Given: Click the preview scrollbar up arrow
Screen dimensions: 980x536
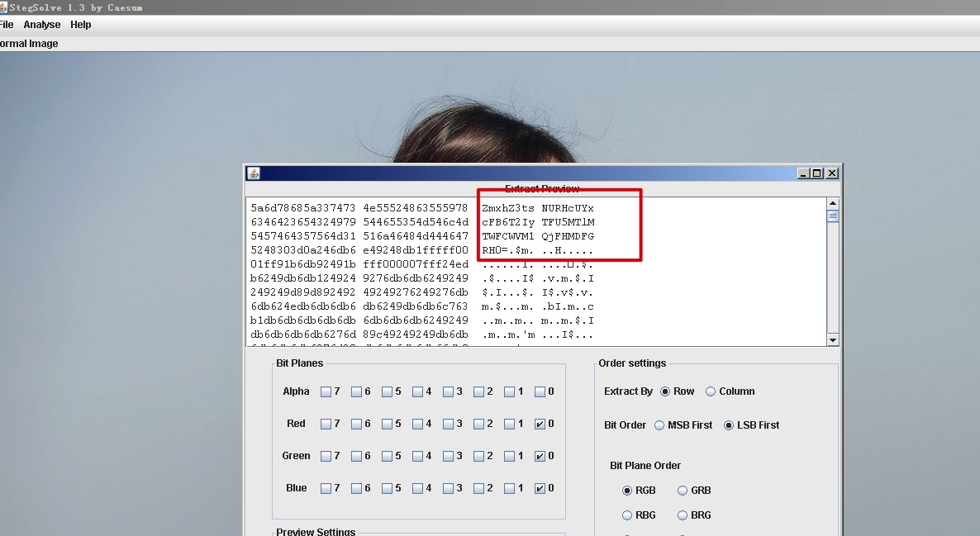Looking at the screenshot, I should [x=832, y=204].
